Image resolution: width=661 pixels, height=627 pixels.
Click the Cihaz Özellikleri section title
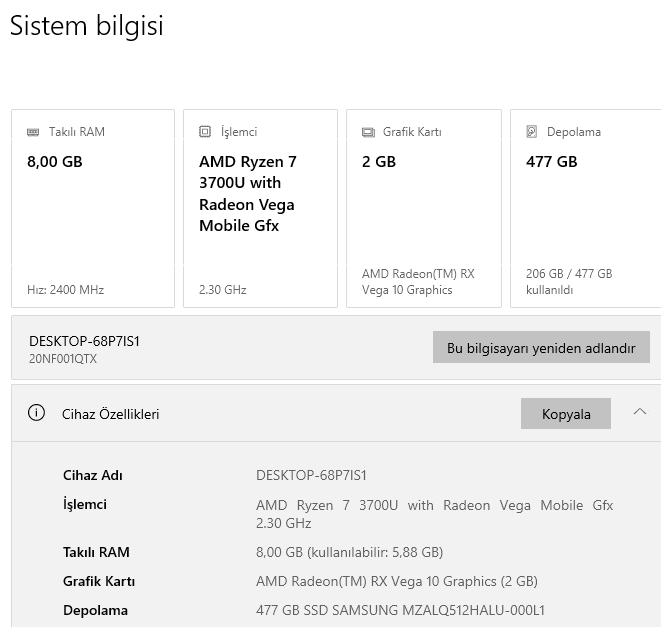111,414
